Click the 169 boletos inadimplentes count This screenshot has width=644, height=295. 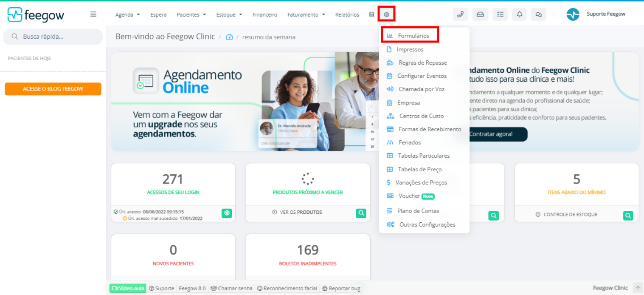click(307, 250)
